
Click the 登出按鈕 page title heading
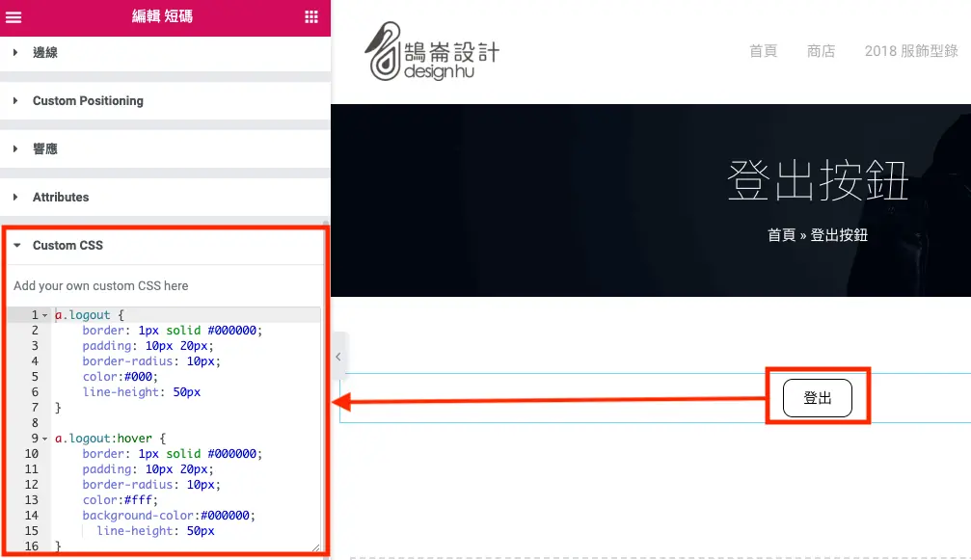pos(818,180)
